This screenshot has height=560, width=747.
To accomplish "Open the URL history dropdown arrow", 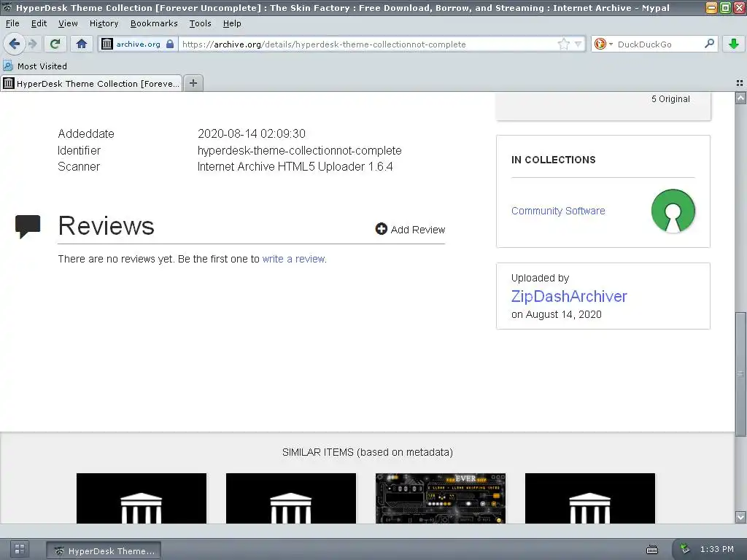I will 578,44.
